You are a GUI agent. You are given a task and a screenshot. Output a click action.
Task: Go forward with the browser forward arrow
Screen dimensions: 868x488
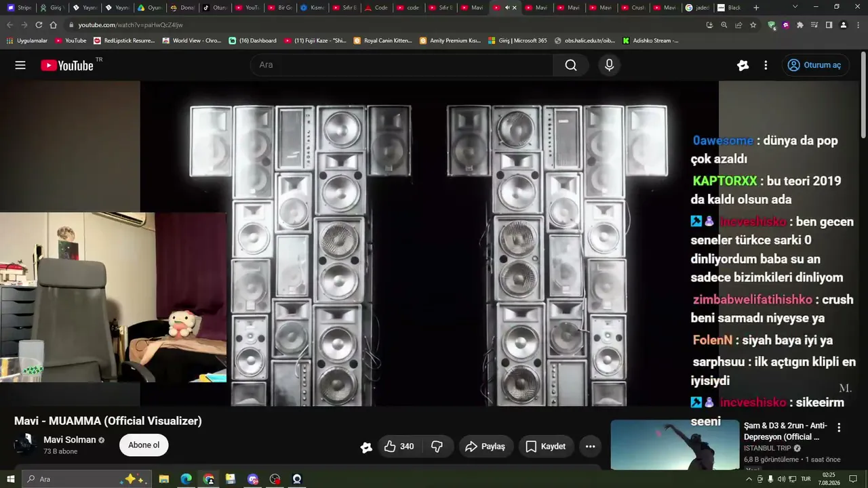coord(24,25)
